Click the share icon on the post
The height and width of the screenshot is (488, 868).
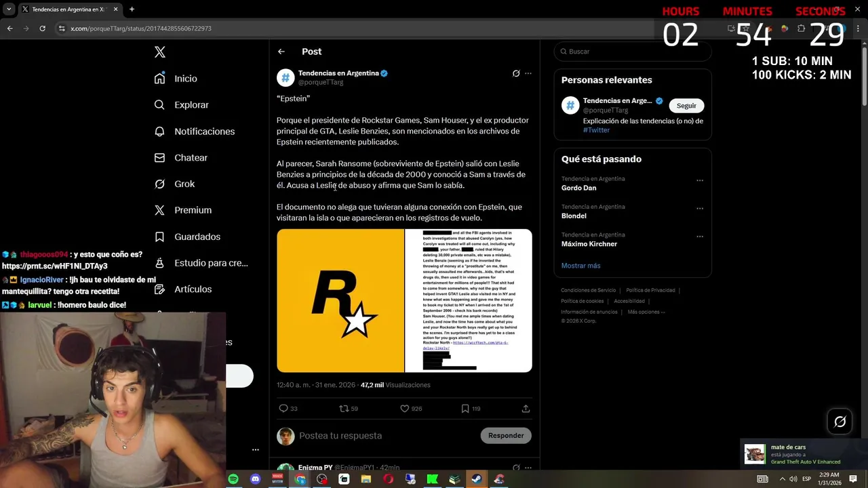(x=526, y=409)
